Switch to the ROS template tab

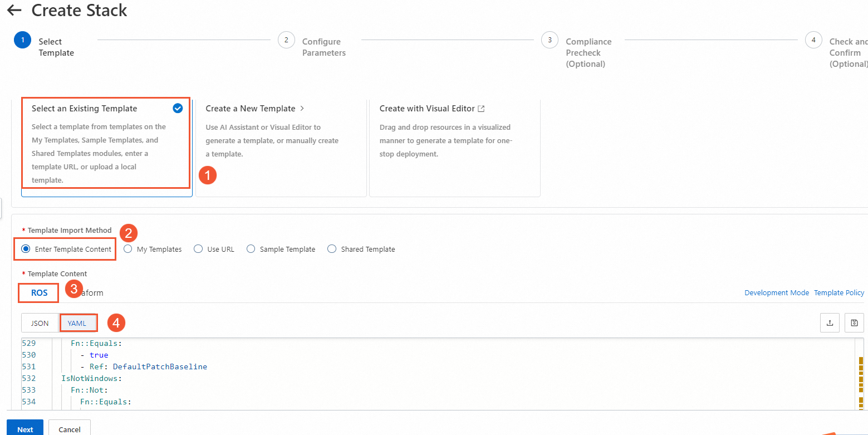[x=39, y=293]
